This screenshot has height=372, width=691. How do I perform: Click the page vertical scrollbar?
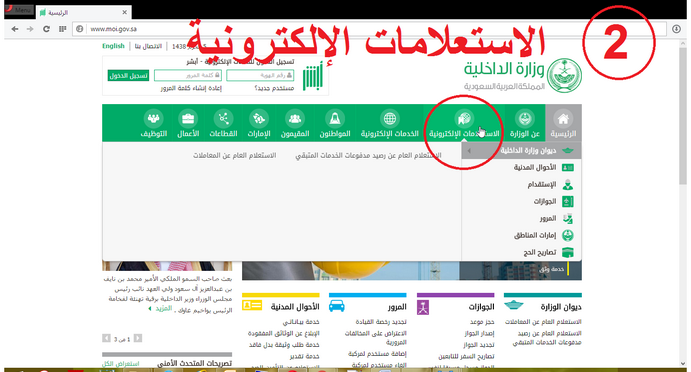[x=683, y=203]
